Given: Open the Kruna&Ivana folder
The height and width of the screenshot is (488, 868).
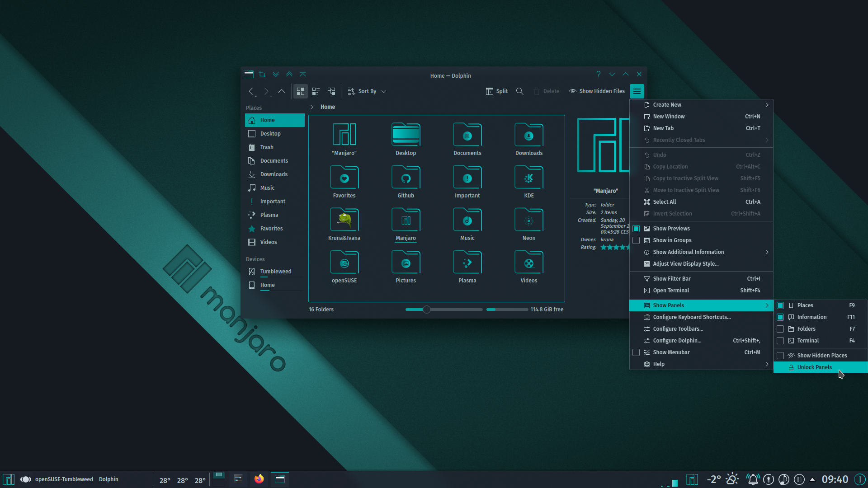Looking at the screenshot, I should pyautogui.click(x=344, y=224).
